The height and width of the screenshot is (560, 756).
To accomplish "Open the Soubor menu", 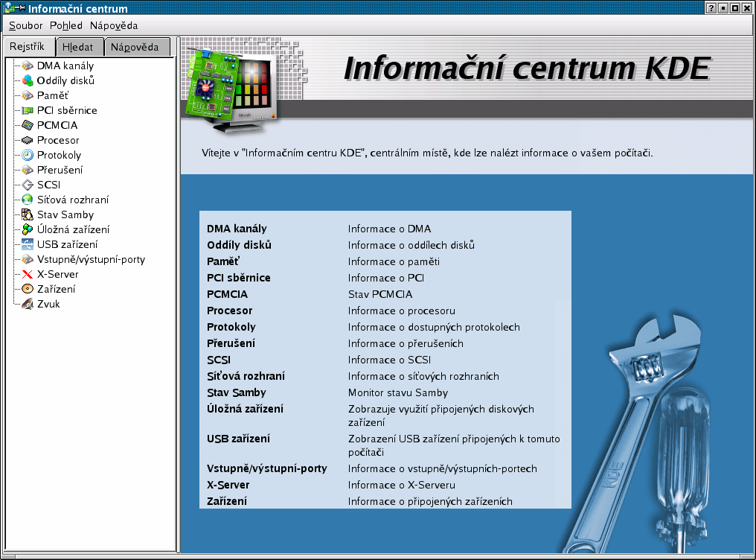I will point(25,25).
